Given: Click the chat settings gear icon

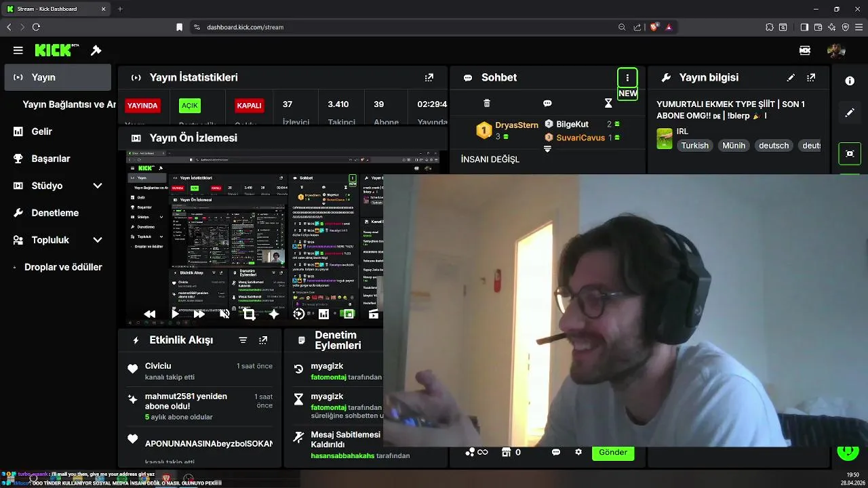Looking at the screenshot, I should click(x=578, y=452).
